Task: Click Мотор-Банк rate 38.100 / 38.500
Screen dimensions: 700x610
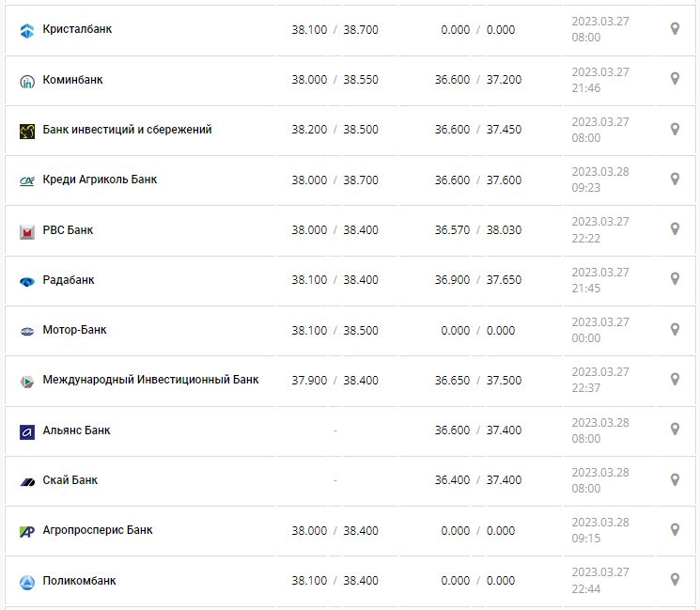Action: (334, 331)
